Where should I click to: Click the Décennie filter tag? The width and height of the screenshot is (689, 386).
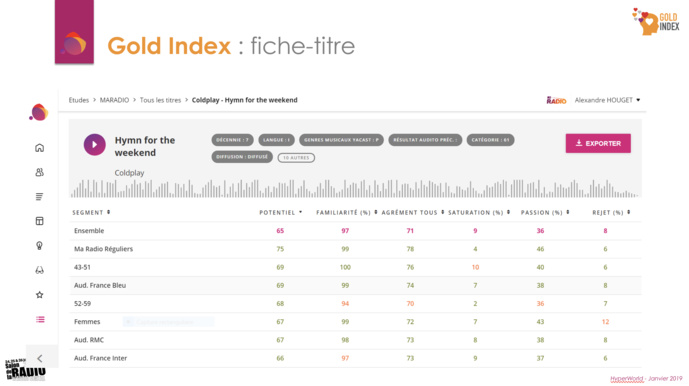pos(232,140)
